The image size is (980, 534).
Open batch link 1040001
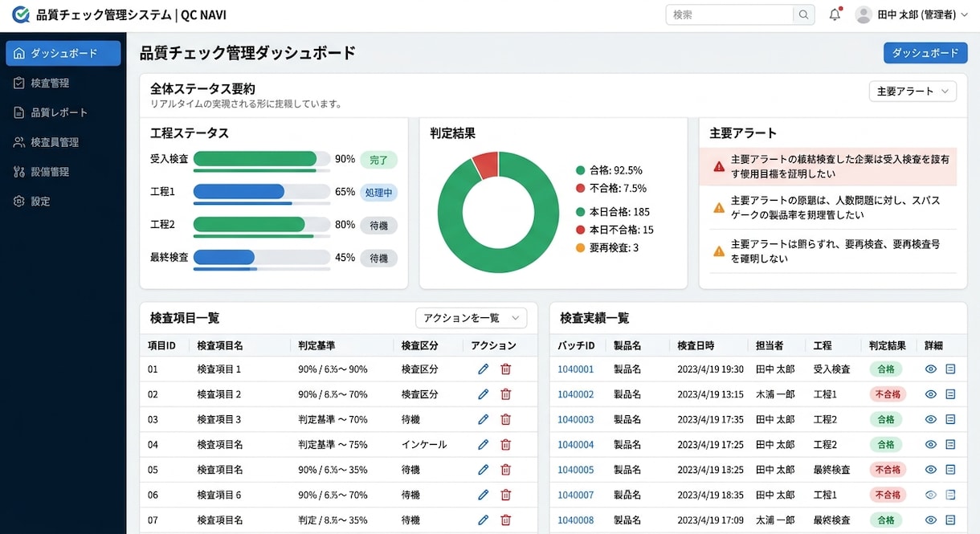pyautogui.click(x=576, y=369)
